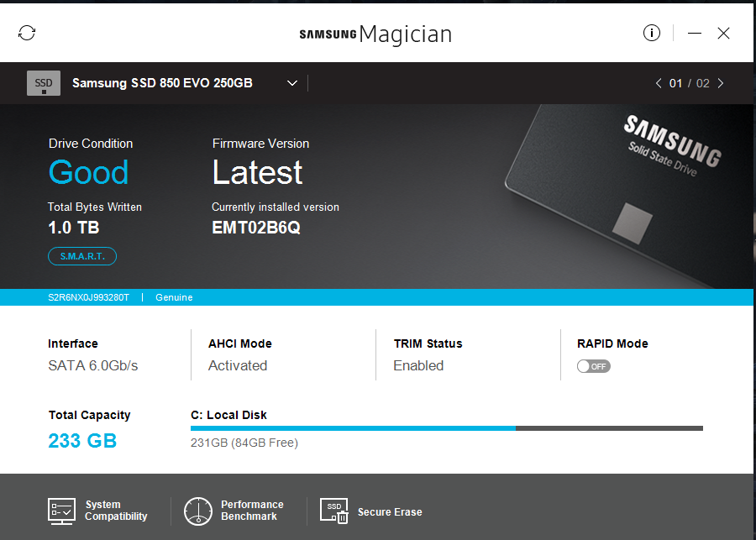Click the Samsung Magician title logo
This screenshot has width=756, height=540.
375,34
